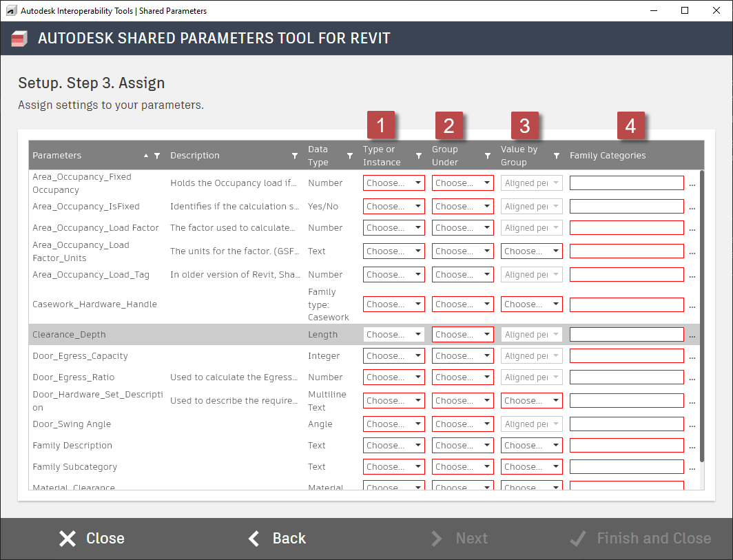Click the Close button at bottom

pos(92,539)
